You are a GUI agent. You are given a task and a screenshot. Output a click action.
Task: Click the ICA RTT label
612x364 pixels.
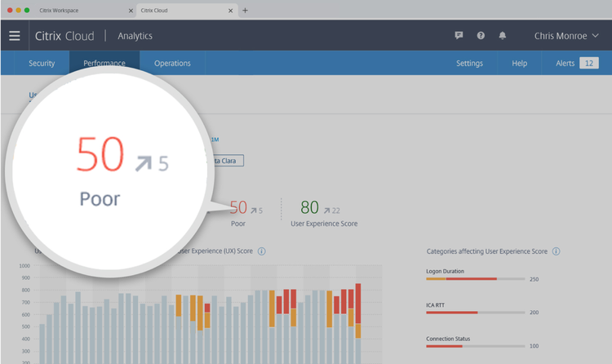point(435,305)
